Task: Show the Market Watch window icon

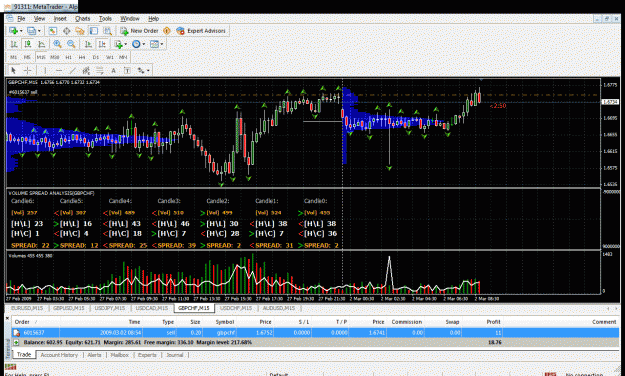Action: (x=53, y=31)
